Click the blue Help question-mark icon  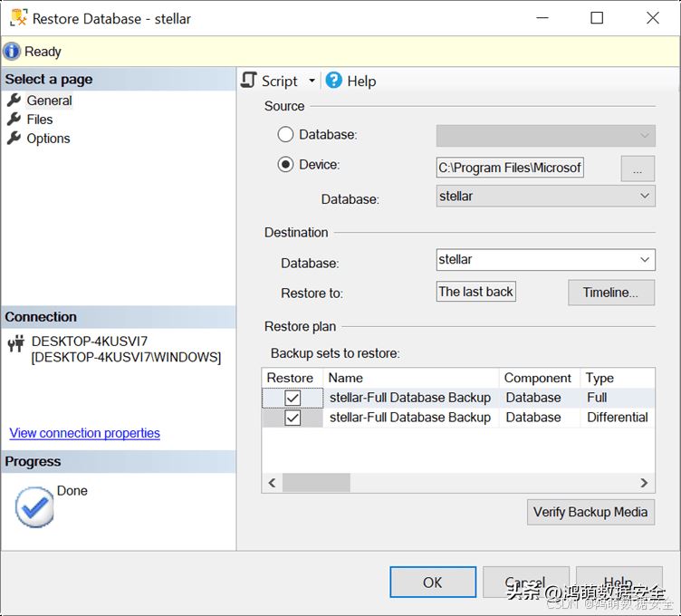pos(333,81)
